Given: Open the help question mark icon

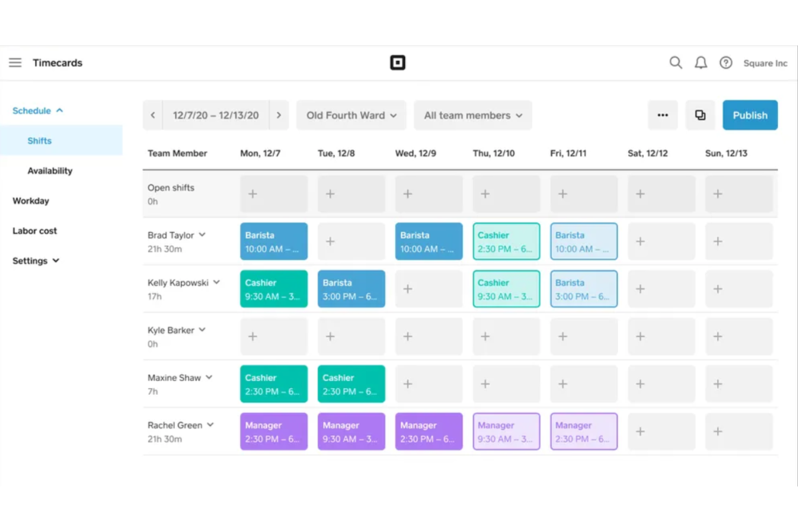Looking at the screenshot, I should click(726, 63).
